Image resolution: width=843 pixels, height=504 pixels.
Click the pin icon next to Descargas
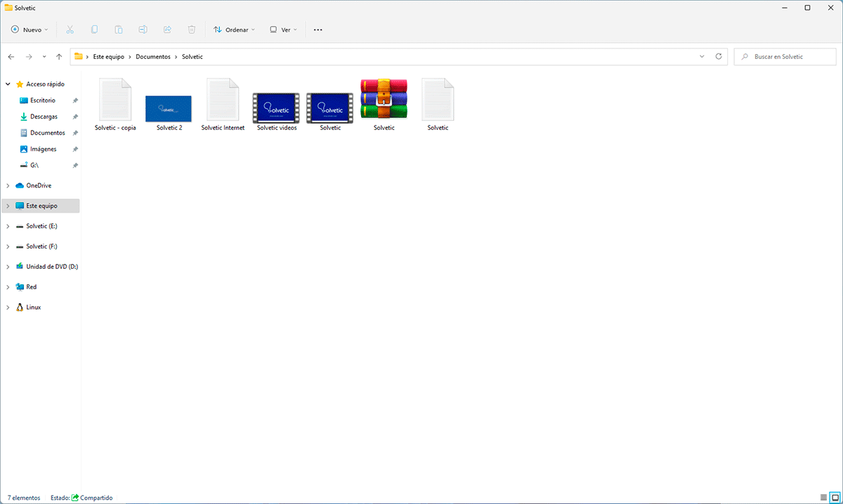click(75, 117)
